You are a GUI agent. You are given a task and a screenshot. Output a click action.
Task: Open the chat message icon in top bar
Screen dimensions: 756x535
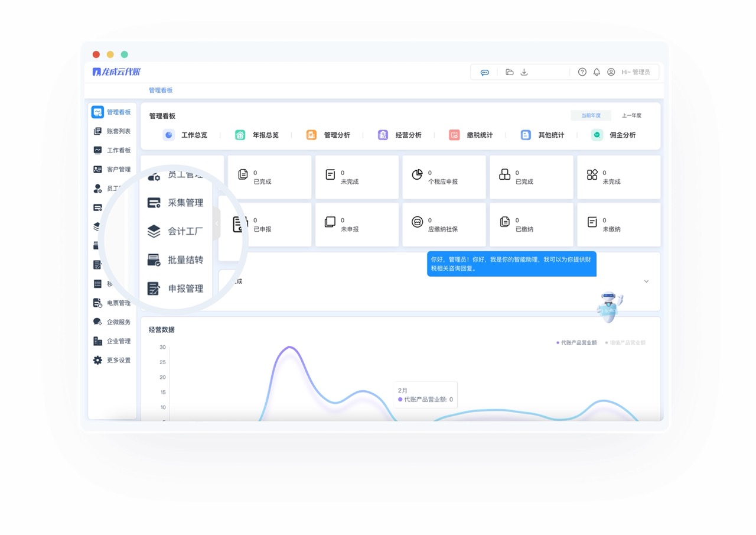pyautogui.click(x=484, y=72)
